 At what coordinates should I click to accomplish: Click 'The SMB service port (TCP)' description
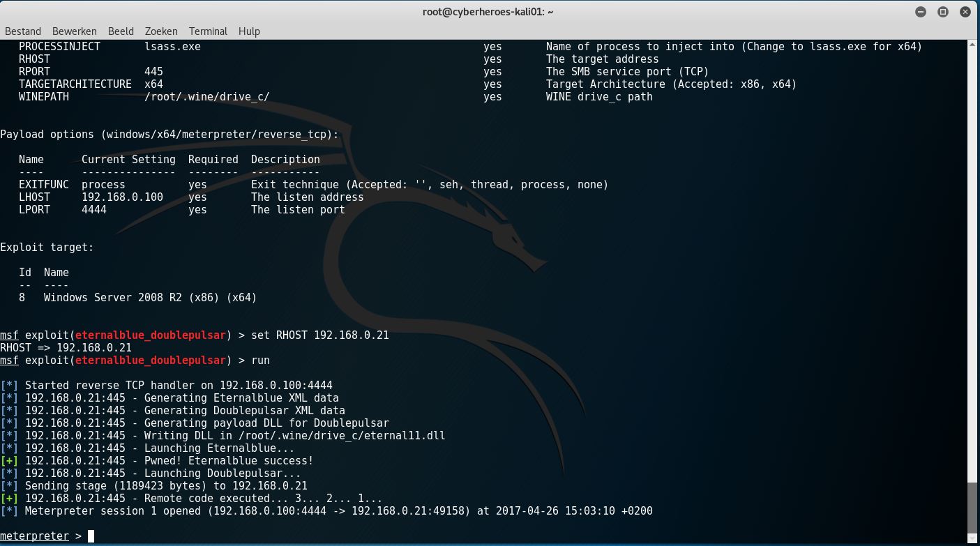point(627,72)
